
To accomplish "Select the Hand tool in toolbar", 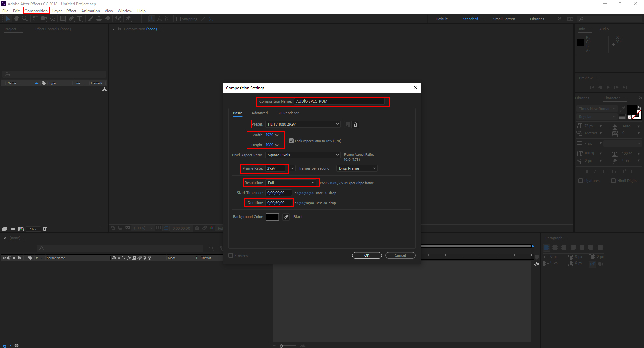I will [16, 19].
